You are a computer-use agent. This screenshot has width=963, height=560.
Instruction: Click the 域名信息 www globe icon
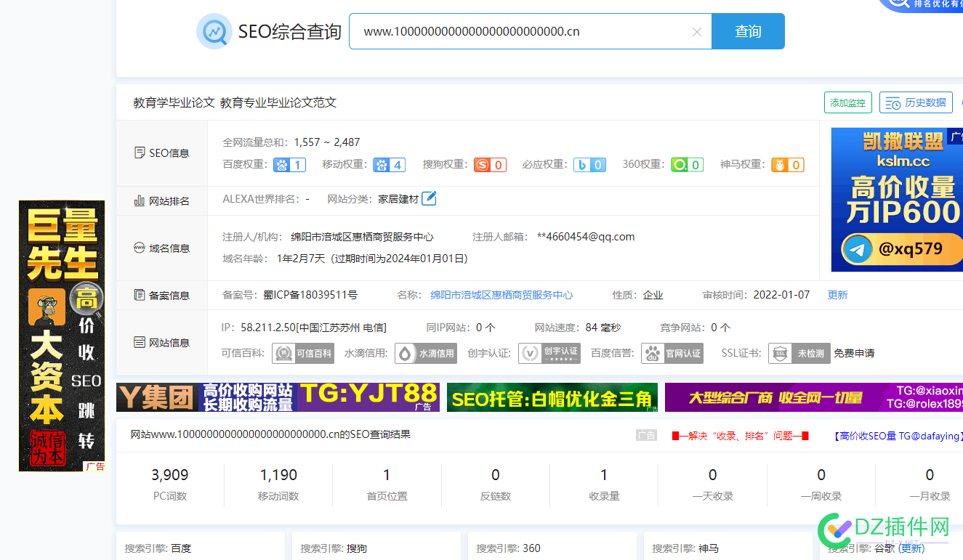pos(140,248)
